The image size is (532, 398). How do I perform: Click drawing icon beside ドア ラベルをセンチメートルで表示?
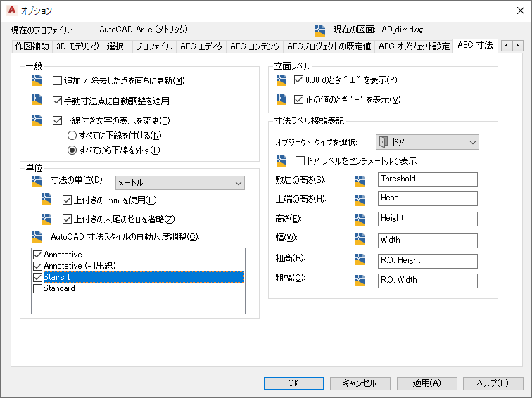tap(281, 161)
